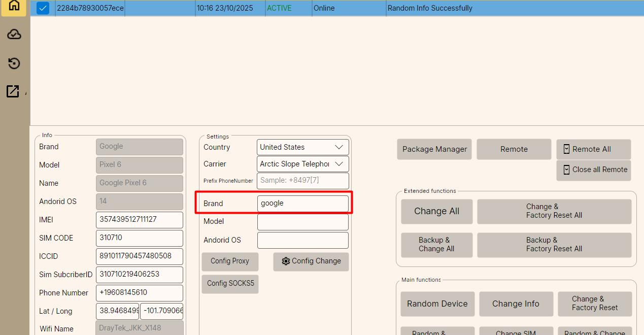This screenshot has height=335, width=644.
Task: Click the Remote All phone icon
Action: [x=566, y=149]
